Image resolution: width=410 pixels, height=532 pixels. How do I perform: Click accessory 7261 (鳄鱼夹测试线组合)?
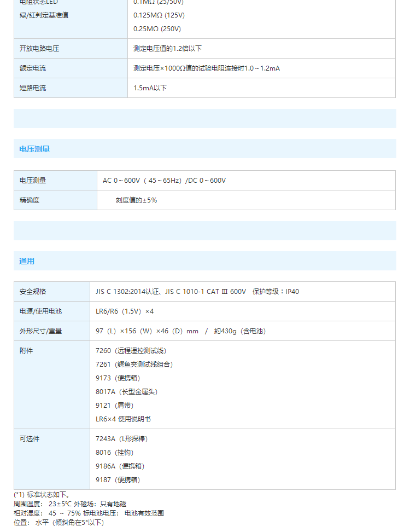pyautogui.click(x=134, y=365)
